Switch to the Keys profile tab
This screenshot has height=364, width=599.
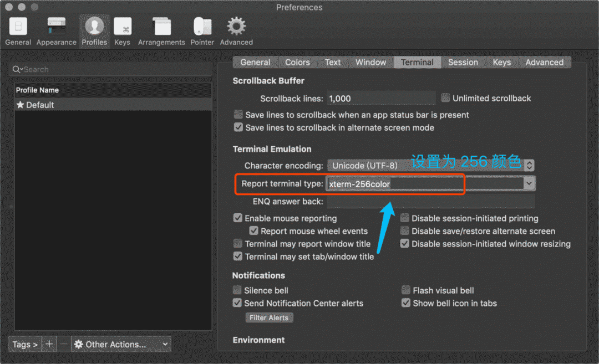(x=501, y=62)
